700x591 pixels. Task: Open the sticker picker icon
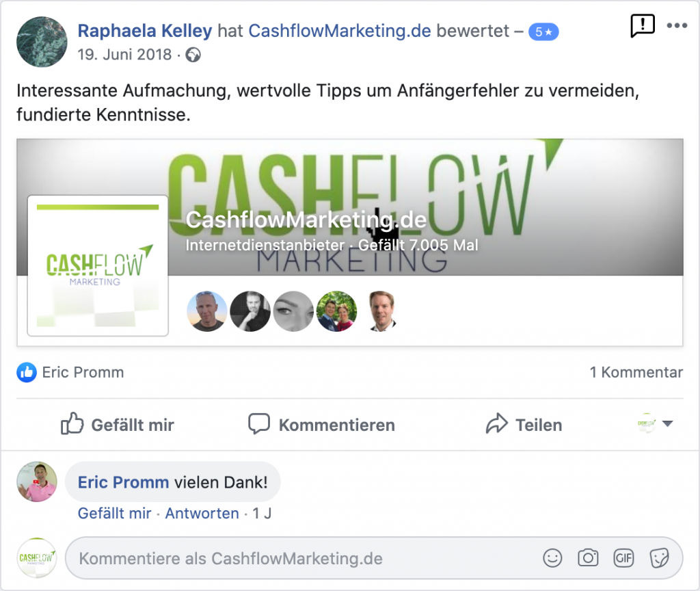click(x=659, y=558)
